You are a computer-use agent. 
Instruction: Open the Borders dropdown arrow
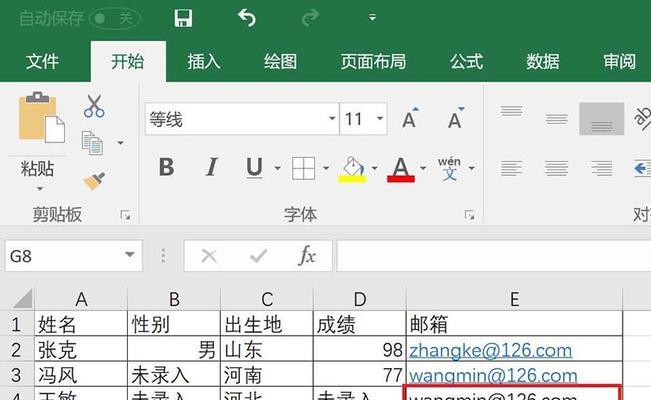click(326, 168)
